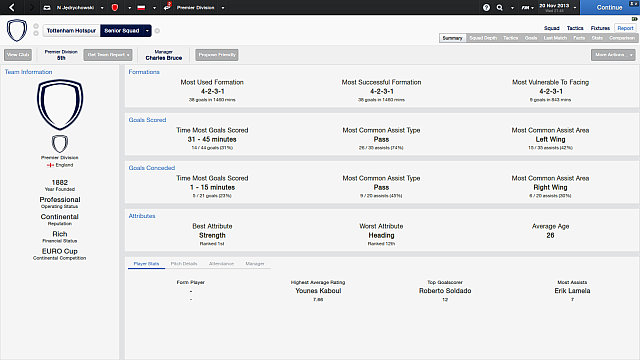Click the small icon atop Continue button
This screenshot has height=360, width=640.
[633, 3]
